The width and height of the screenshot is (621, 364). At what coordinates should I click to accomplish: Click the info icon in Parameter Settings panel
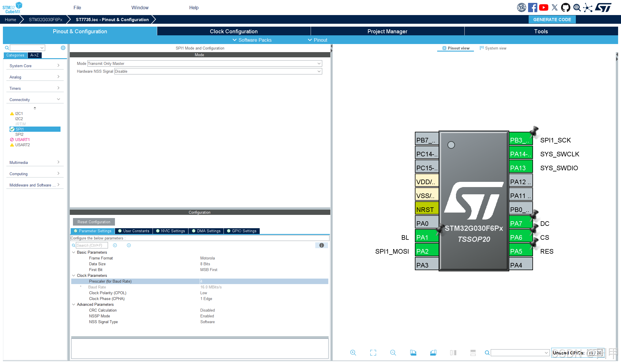click(x=321, y=245)
